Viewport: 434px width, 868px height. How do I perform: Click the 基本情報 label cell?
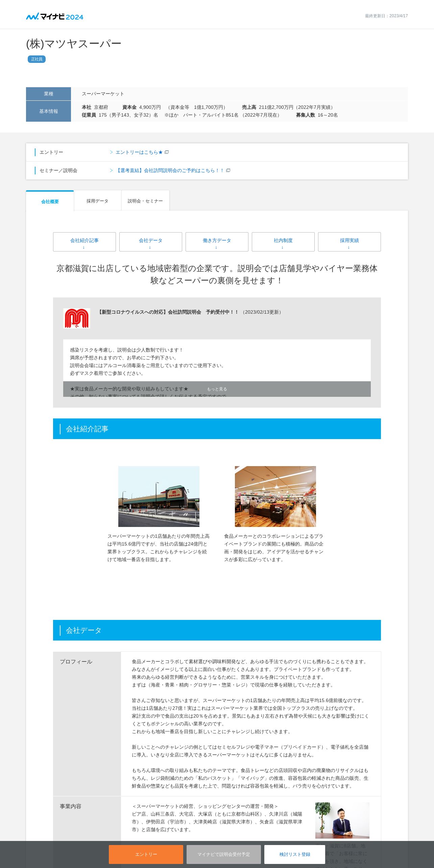[x=48, y=111]
